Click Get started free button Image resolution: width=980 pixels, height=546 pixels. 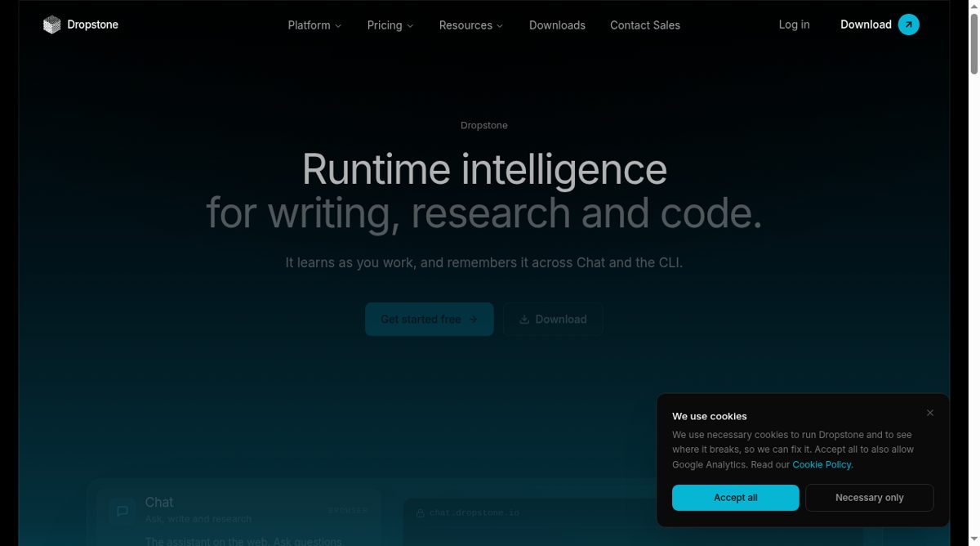[430, 320]
